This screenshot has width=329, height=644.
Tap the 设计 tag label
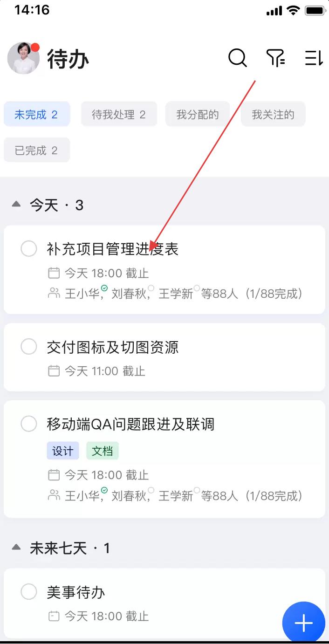coord(63,451)
